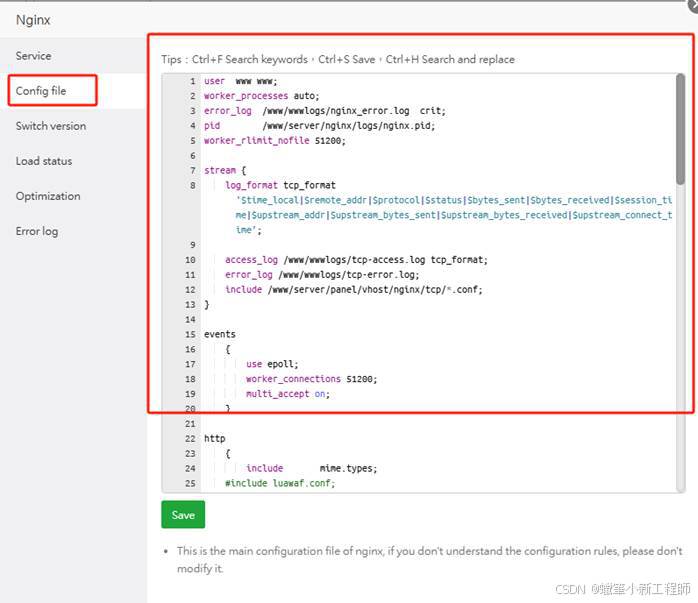Click the 'user www www;' line
Screen dimensions: 698x603
click(x=240, y=81)
